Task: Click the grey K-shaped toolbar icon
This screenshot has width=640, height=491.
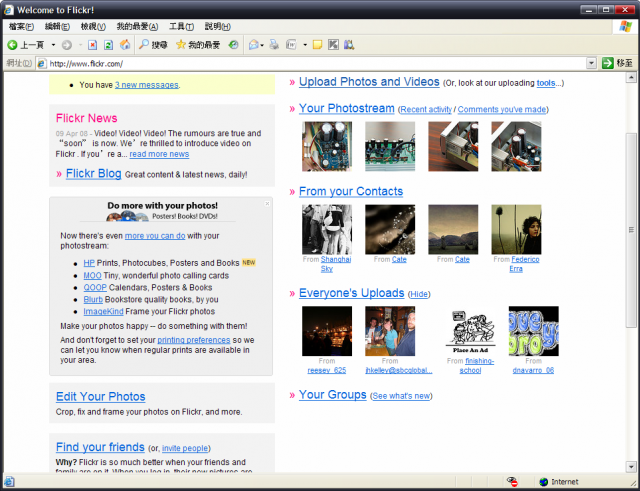Action: pyautogui.click(x=333, y=45)
